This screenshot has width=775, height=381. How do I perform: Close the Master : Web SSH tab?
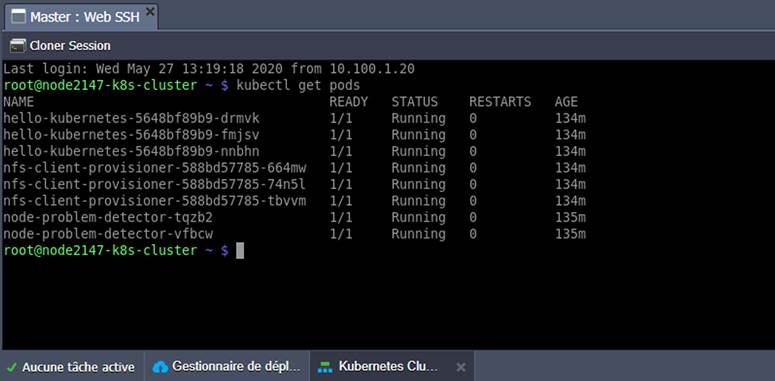(150, 12)
